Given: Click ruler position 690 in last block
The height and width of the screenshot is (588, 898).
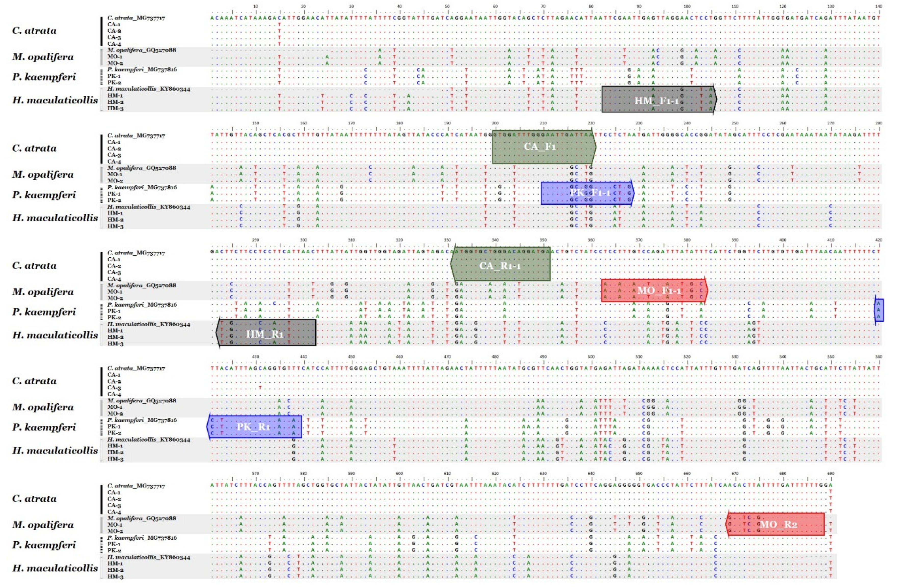Looking at the screenshot, I should click(830, 473).
